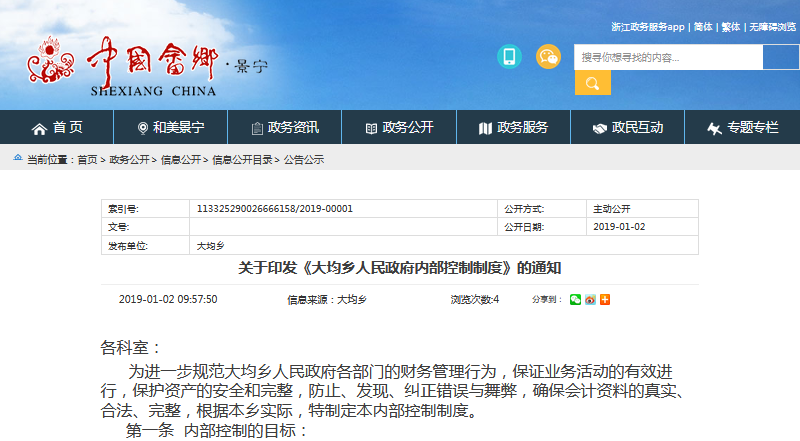The height and width of the screenshot is (441, 800).
Task: Open the WeChat icon in header
Action: click(548, 57)
